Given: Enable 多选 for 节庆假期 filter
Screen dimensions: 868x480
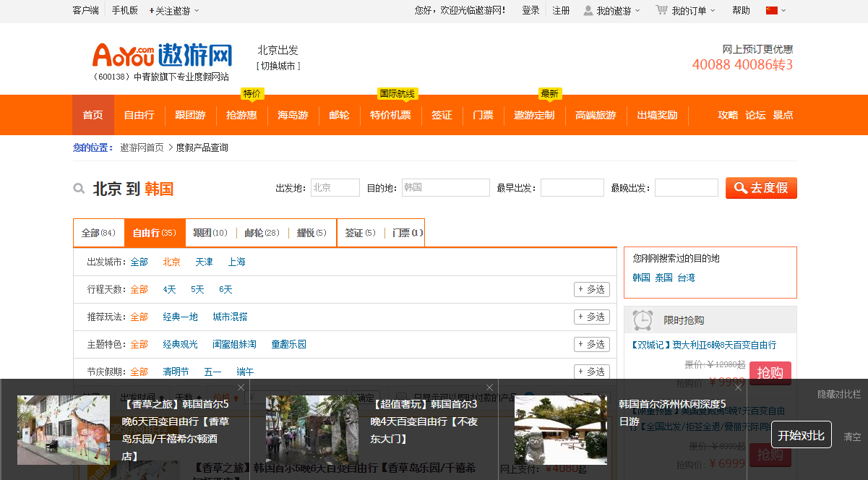Looking at the screenshot, I should tap(592, 372).
